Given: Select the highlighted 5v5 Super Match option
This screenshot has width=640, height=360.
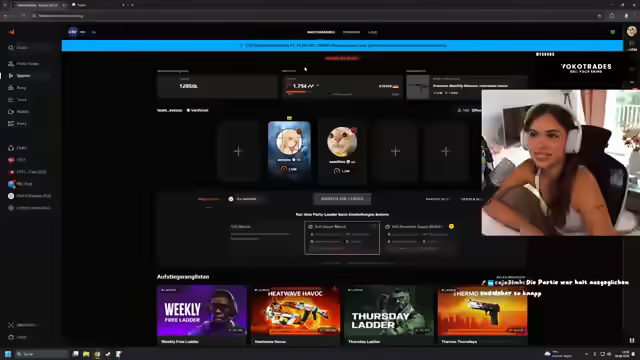Looking at the screenshot, I should tap(342, 238).
